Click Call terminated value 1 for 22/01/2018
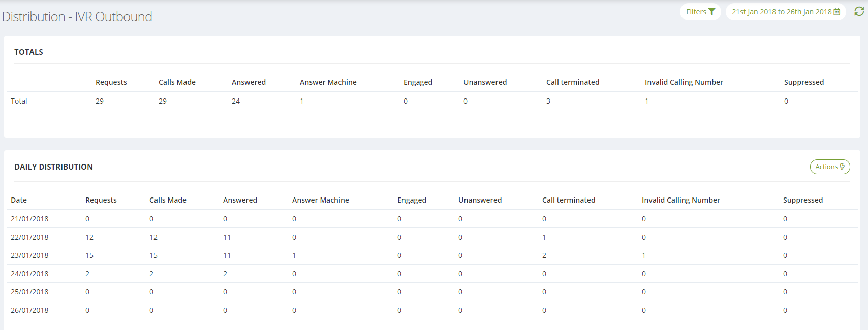 pyautogui.click(x=544, y=237)
